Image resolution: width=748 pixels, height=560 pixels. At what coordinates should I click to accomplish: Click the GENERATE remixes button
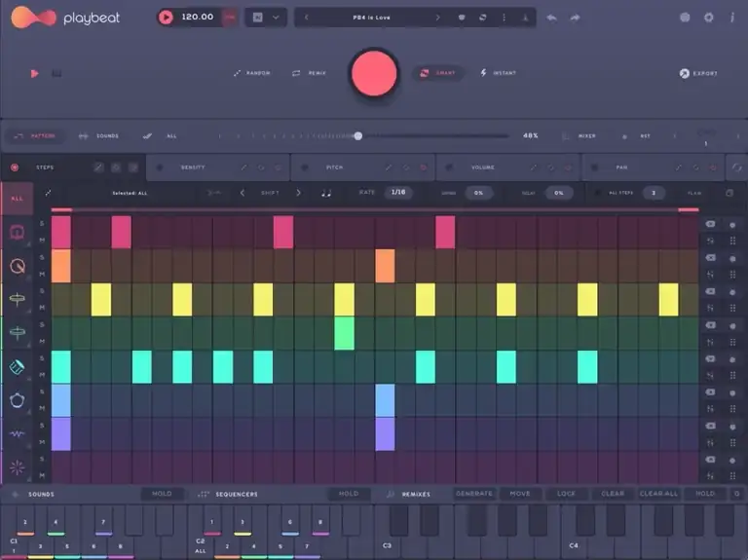[474, 494]
